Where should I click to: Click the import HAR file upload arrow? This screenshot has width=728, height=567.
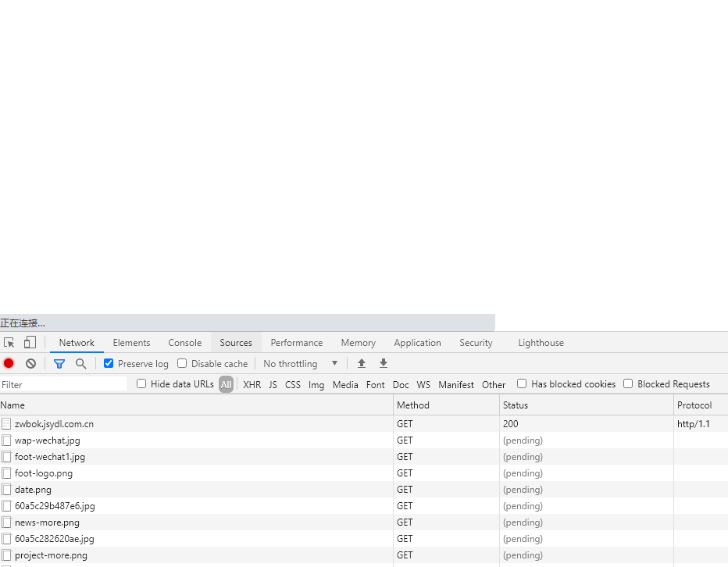[x=362, y=364]
